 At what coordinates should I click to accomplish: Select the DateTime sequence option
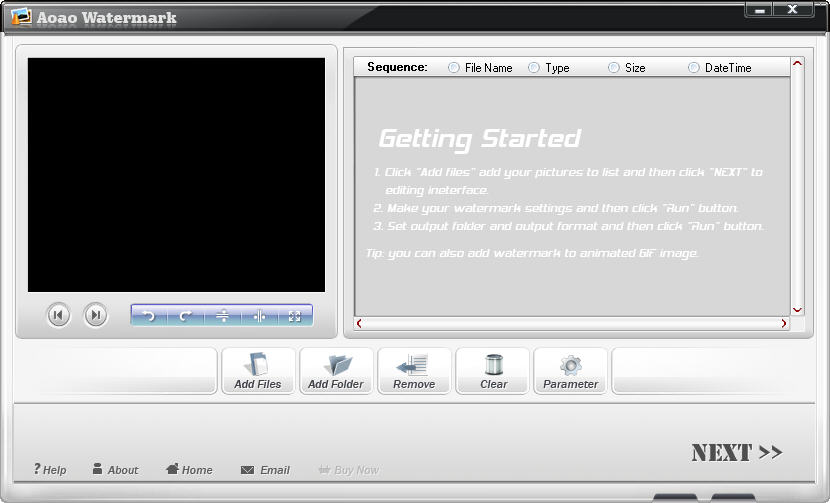(x=720, y=68)
